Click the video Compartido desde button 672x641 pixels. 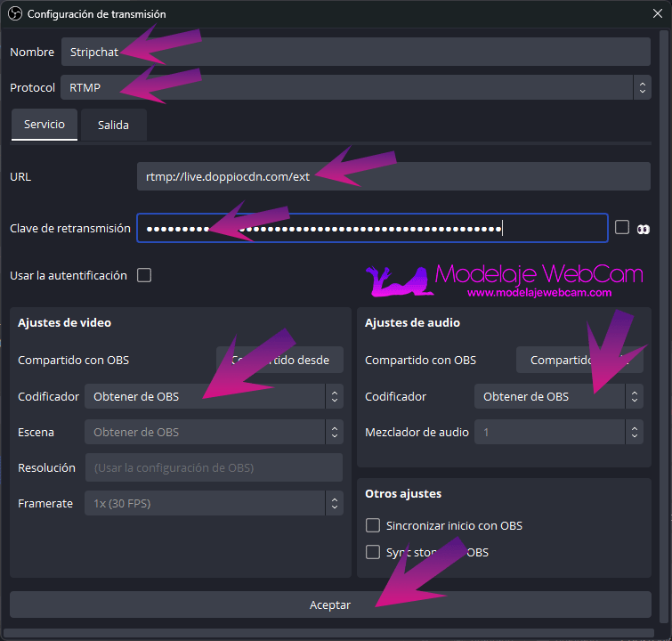click(x=279, y=360)
